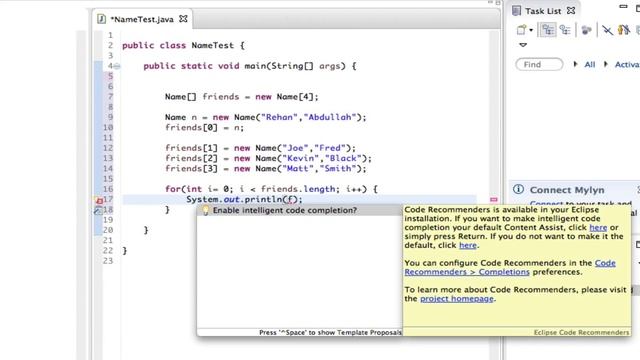
Task: Click 'main(String[] args)' on line 4
Action: click(x=295, y=66)
